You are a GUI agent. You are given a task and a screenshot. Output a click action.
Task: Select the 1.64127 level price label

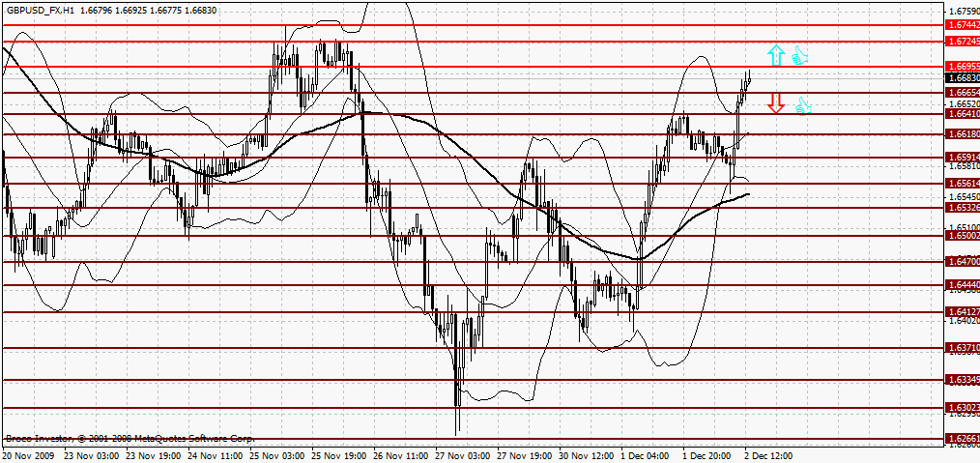[964, 312]
